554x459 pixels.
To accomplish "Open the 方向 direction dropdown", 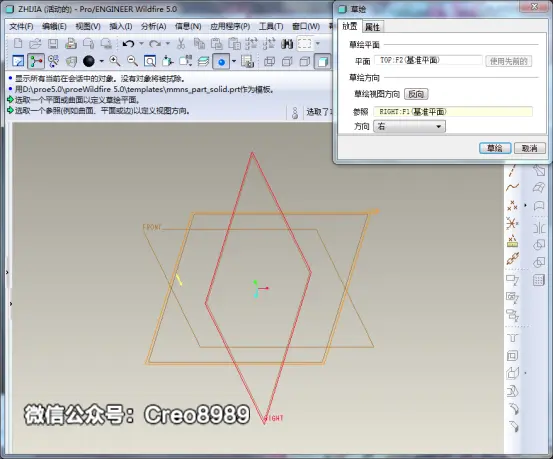I will pyautogui.click(x=409, y=126).
